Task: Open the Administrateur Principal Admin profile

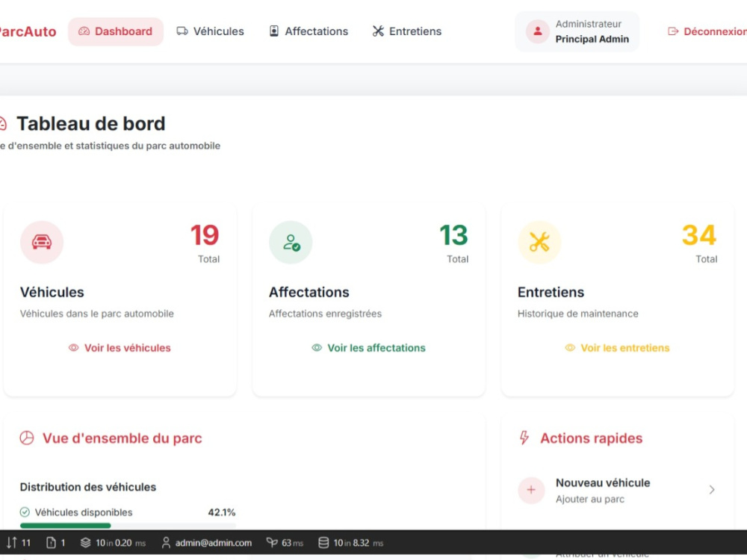Action: (577, 31)
